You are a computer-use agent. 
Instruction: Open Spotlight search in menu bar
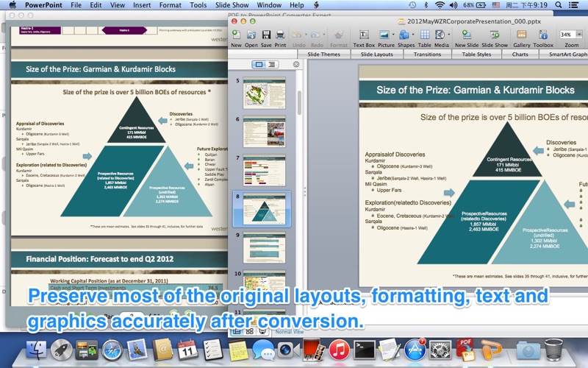[x=559, y=5]
